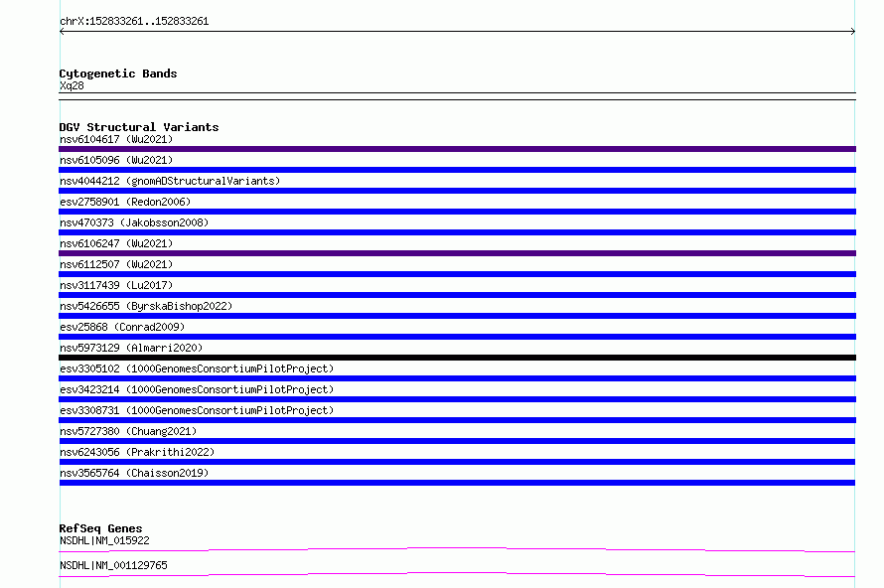Open nsv5426655 (ByrskaBishop2022) label

(x=146, y=306)
